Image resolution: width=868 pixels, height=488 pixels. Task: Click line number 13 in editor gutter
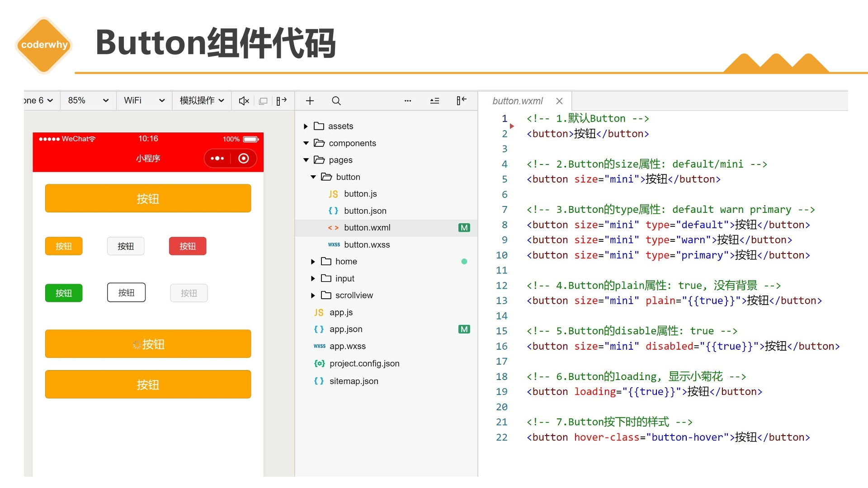[x=502, y=301]
